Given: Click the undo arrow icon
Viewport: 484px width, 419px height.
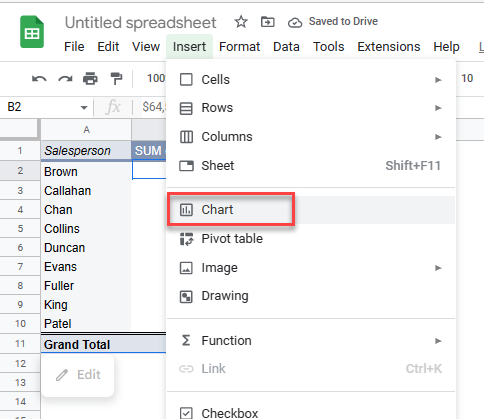Looking at the screenshot, I should pos(39,79).
